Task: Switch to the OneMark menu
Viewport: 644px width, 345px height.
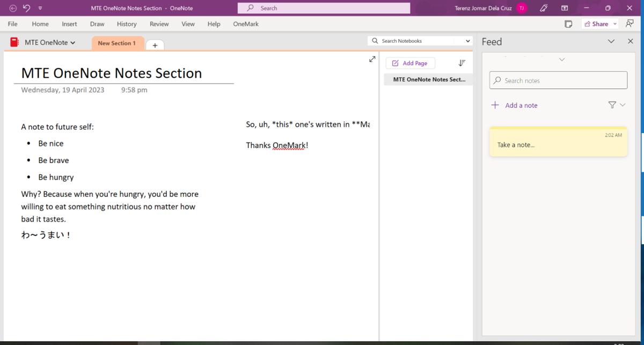Action: pyautogui.click(x=245, y=24)
